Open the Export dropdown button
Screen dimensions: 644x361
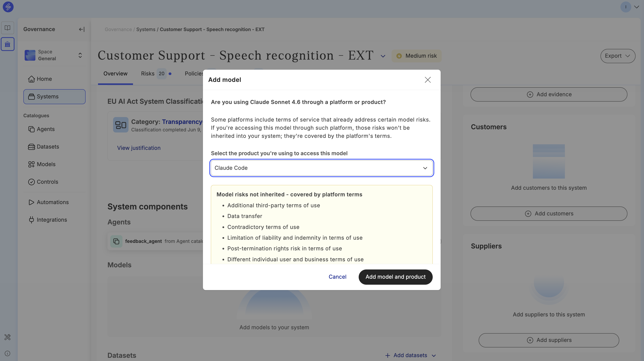coord(618,56)
